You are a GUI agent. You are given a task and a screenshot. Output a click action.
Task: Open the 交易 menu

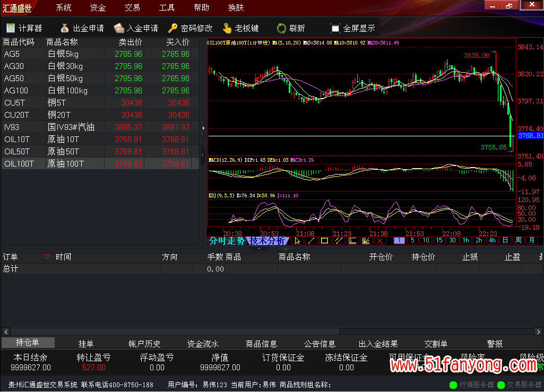pos(132,7)
